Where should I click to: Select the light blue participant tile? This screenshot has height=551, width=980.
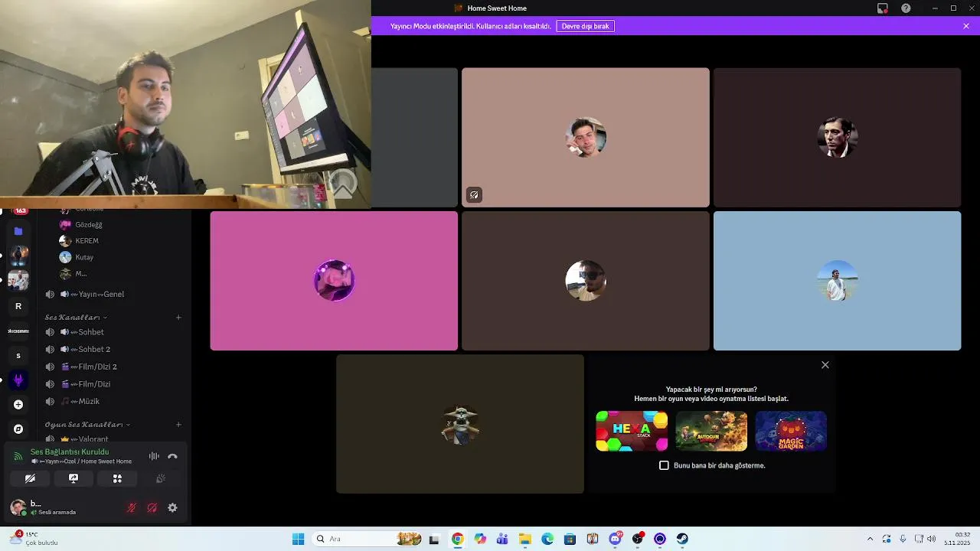837,281
